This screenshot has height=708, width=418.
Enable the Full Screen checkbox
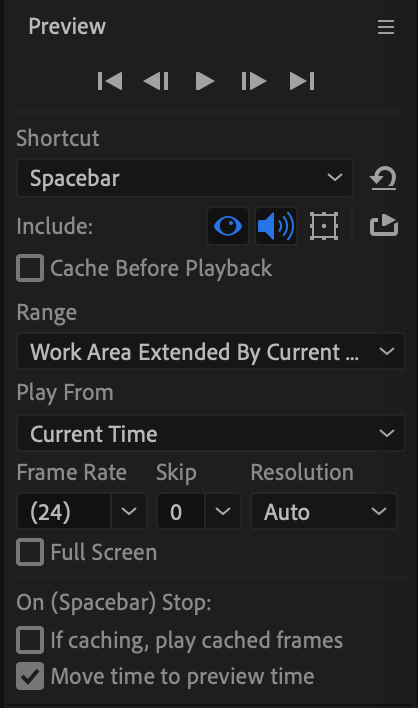click(x=30, y=552)
